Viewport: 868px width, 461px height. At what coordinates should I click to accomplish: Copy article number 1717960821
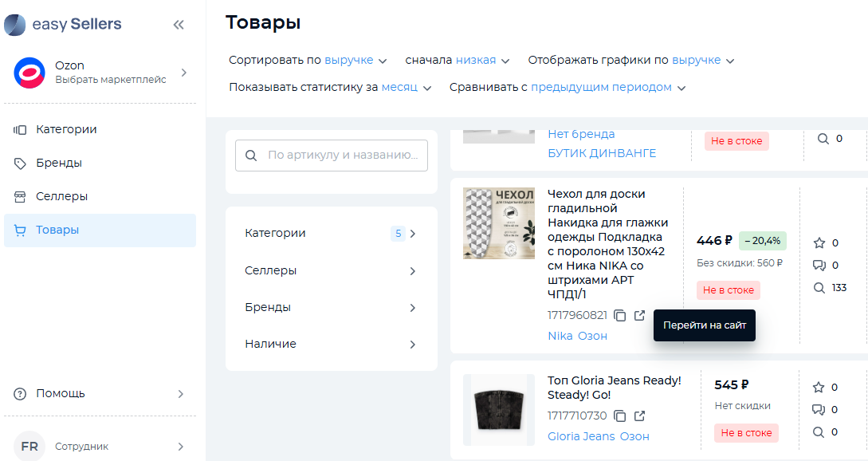tap(620, 315)
